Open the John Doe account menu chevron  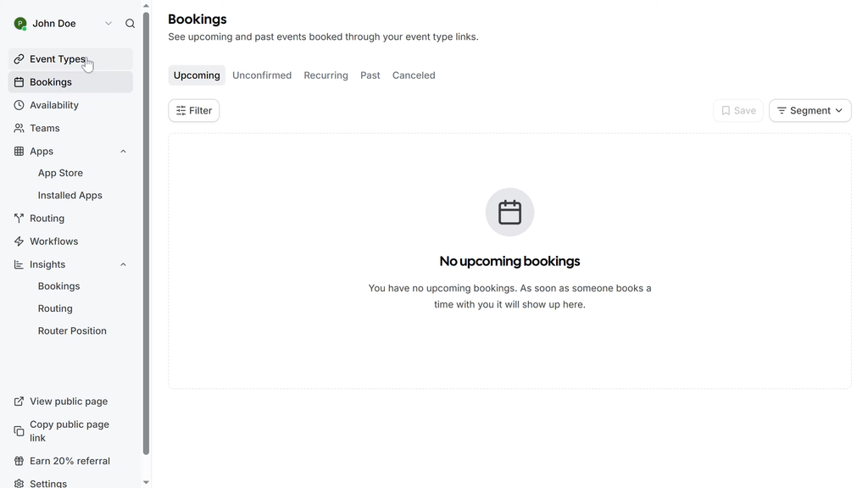point(108,24)
